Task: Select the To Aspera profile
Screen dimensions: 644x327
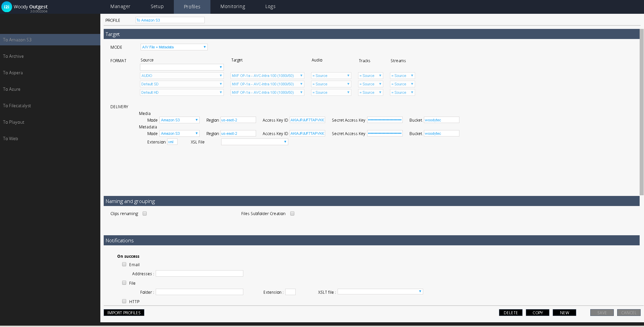Action: [x=50, y=73]
